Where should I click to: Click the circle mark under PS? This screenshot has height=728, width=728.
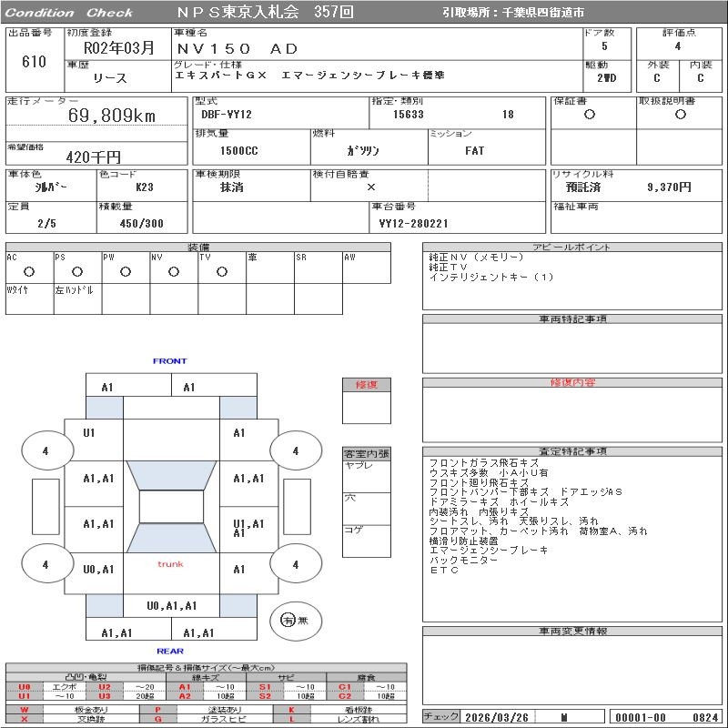(x=77, y=271)
